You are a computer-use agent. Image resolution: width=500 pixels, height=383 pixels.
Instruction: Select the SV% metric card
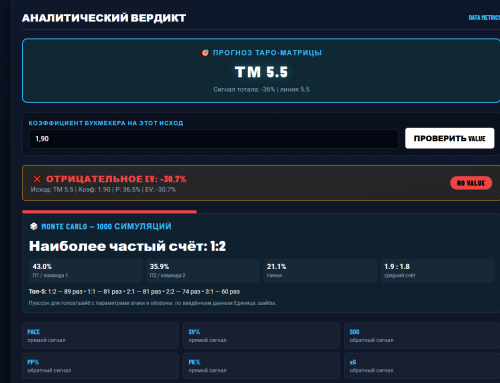point(261,336)
